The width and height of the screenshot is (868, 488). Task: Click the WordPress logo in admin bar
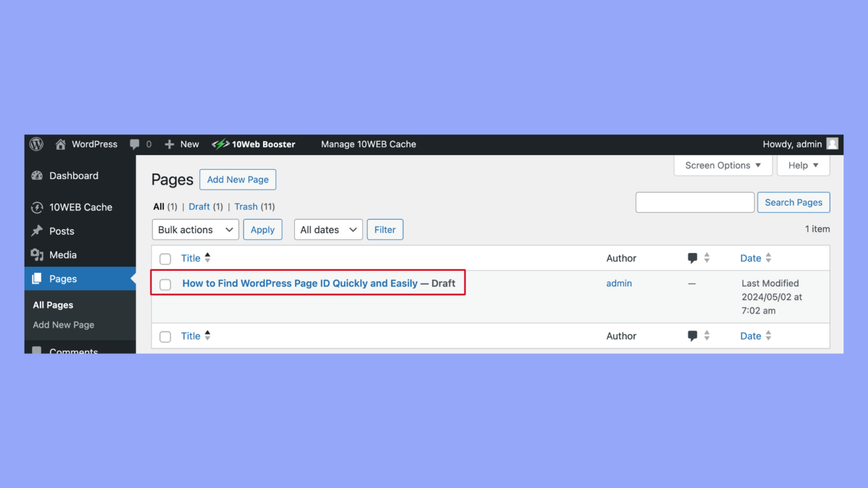pos(36,144)
